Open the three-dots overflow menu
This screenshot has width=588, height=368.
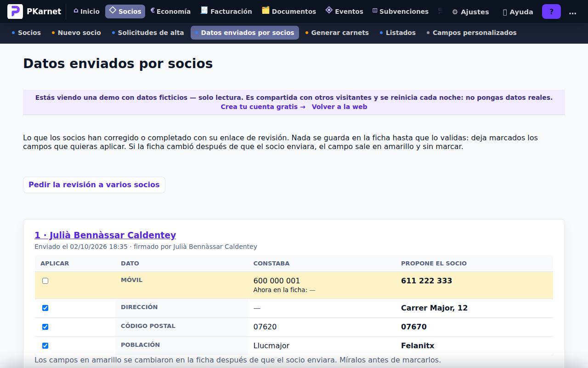point(572,11)
